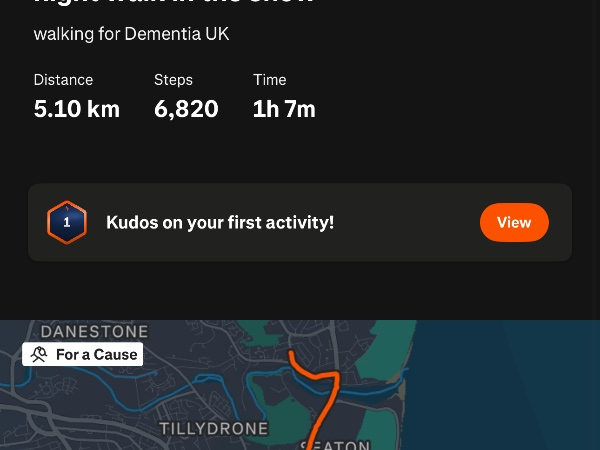Click the Time stat label
Viewport: 600px width, 450px height.
[269, 80]
